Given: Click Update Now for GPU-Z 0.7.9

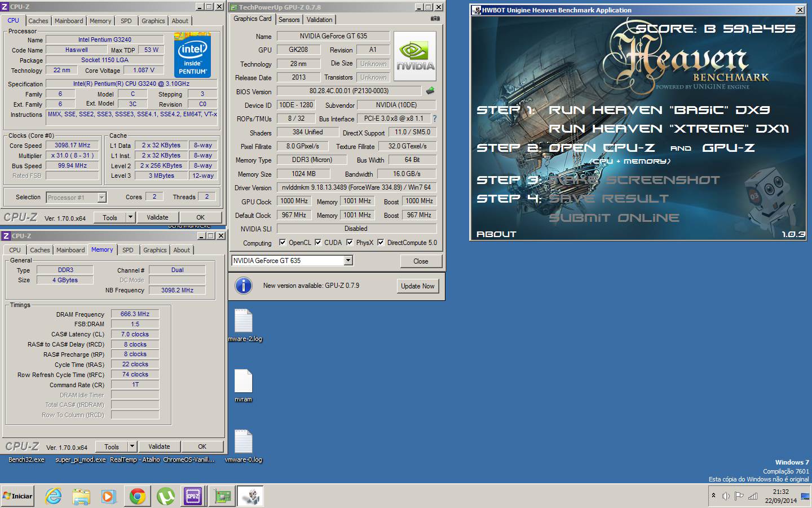Looking at the screenshot, I should [x=418, y=286].
